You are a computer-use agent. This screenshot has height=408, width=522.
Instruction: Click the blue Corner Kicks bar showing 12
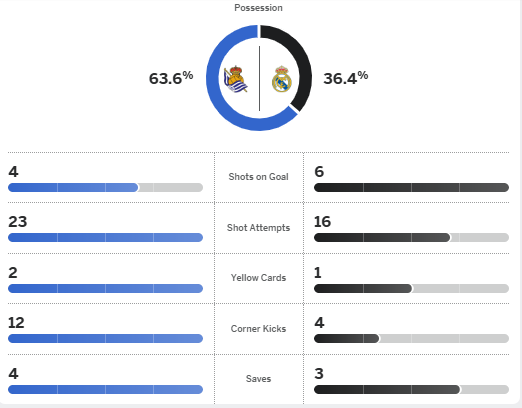coord(105,338)
